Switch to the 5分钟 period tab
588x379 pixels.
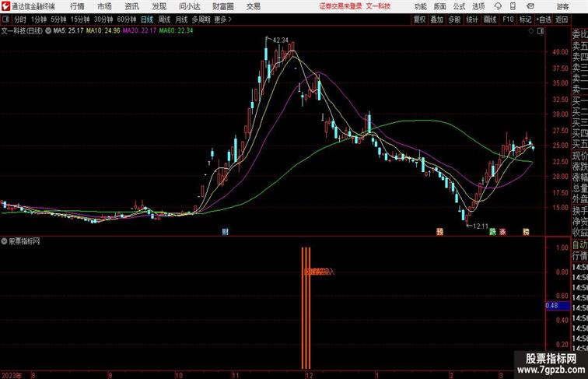(x=58, y=19)
